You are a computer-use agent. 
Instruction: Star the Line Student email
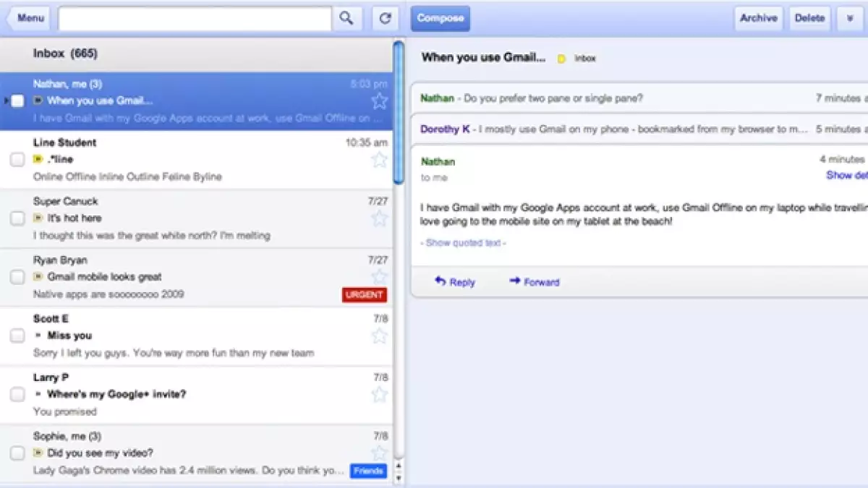(379, 160)
